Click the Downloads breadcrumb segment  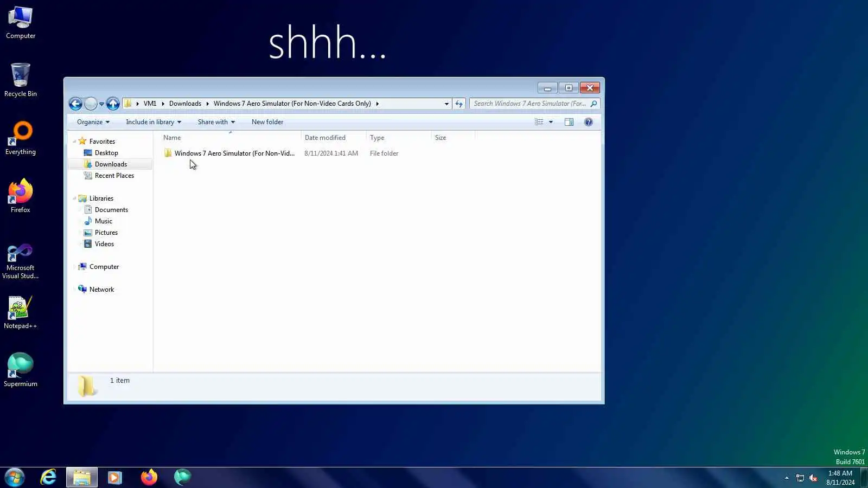pos(185,104)
